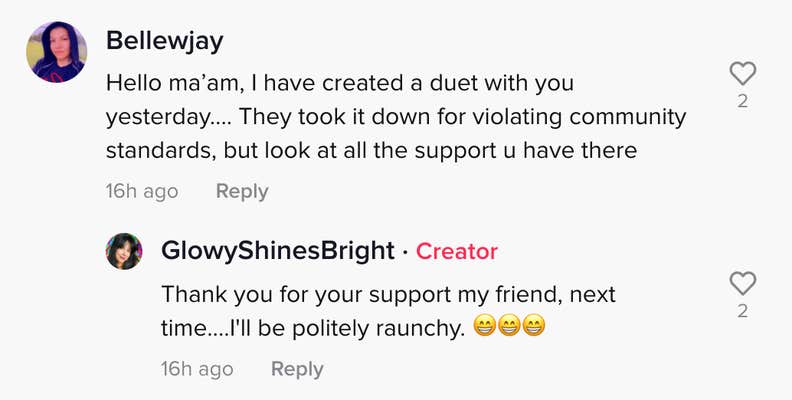Click the first grinning emoji in the reply
This screenshot has width=792, height=400.
(484, 327)
